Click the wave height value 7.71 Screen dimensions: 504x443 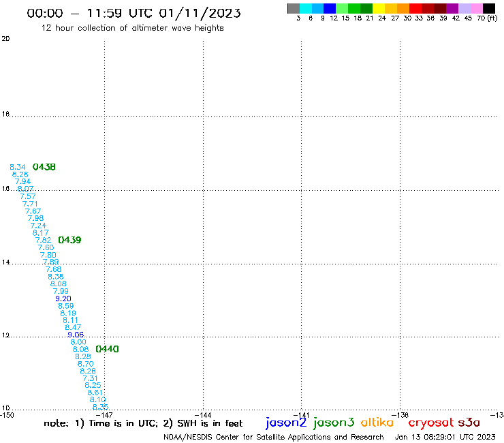point(30,204)
